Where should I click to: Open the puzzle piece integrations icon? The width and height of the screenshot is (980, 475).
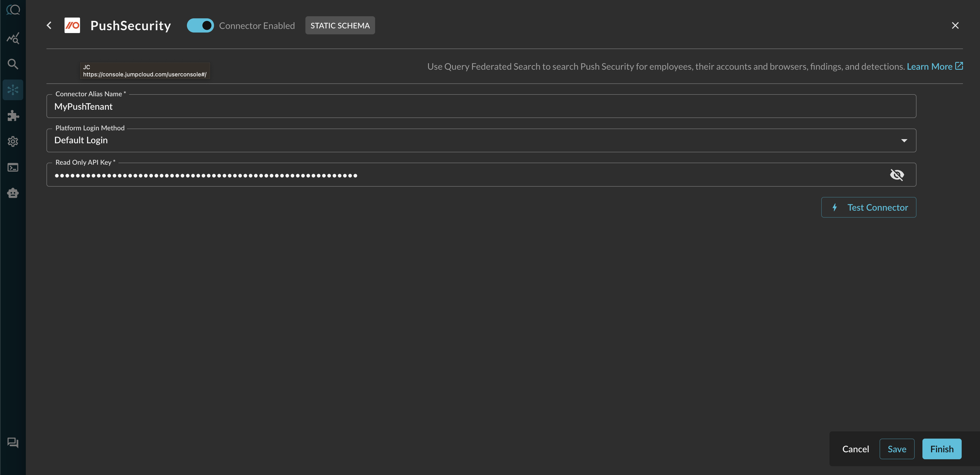pos(13,116)
